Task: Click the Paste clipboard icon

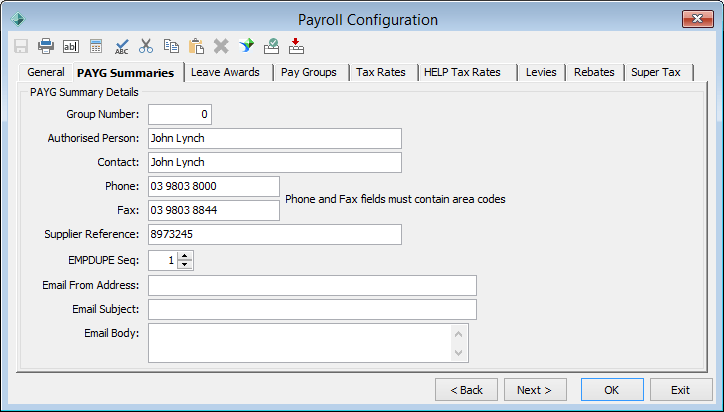Action: pos(196,46)
